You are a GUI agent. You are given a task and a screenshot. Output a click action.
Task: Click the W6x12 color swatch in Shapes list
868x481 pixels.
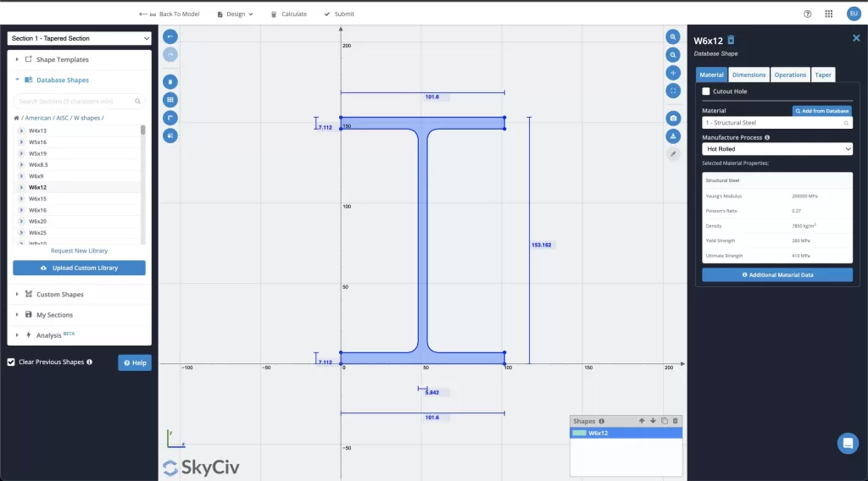pos(579,433)
